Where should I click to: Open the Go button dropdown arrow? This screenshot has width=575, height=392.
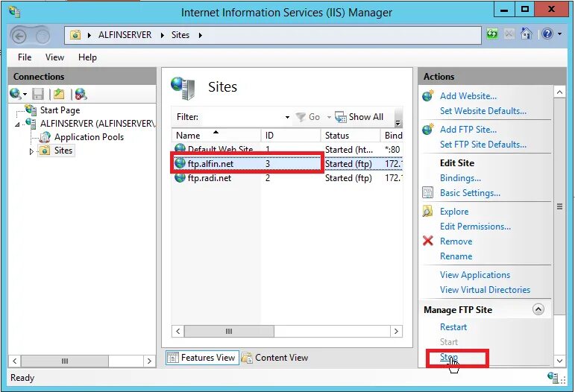[329, 117]
